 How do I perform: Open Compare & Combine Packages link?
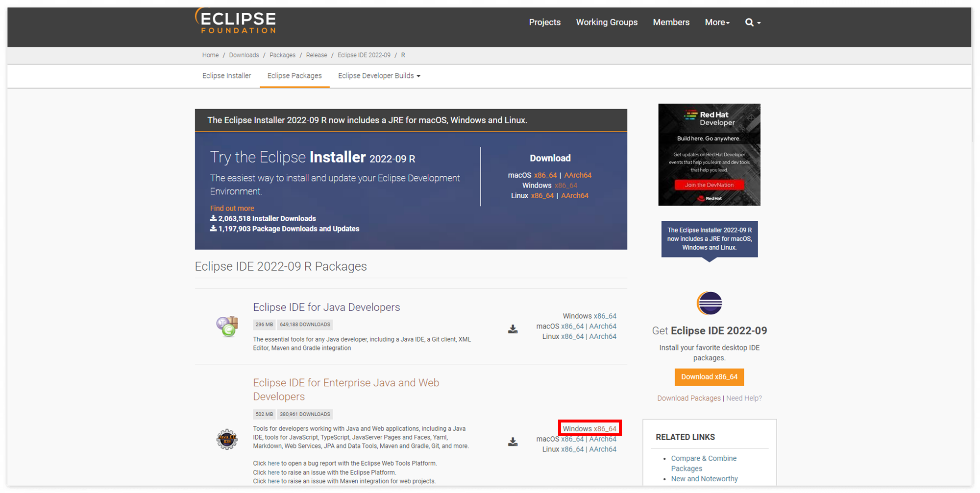(x=704, y=464)
